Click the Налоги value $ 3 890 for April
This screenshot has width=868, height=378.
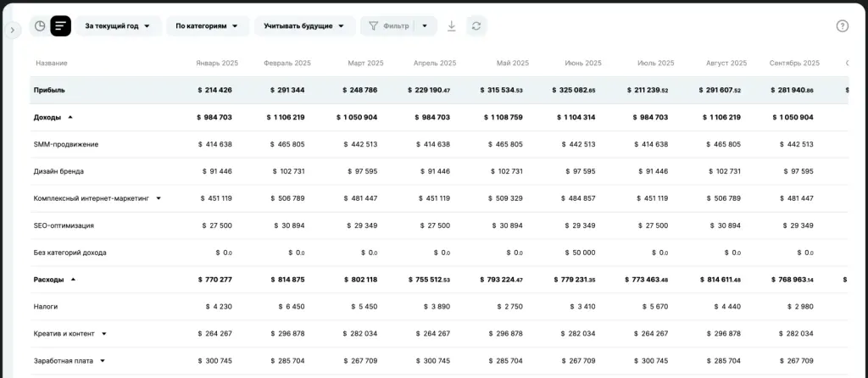[435, 307]
